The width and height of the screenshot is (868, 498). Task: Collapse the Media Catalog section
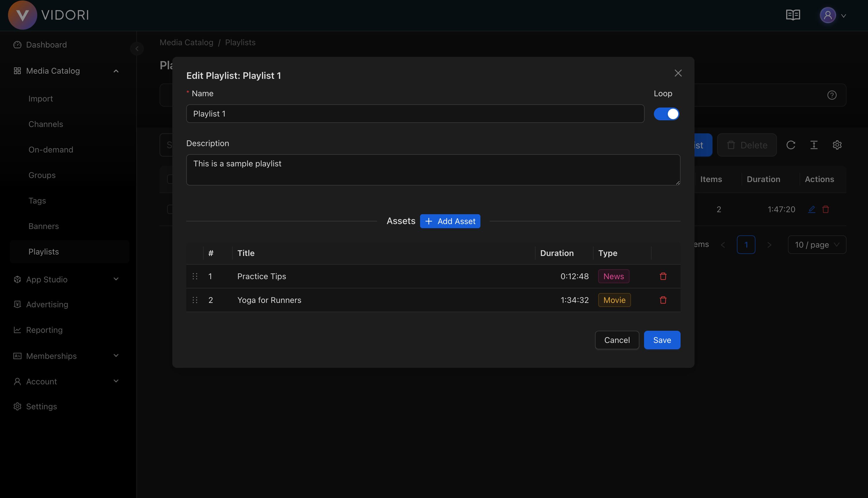click(116, 71)
